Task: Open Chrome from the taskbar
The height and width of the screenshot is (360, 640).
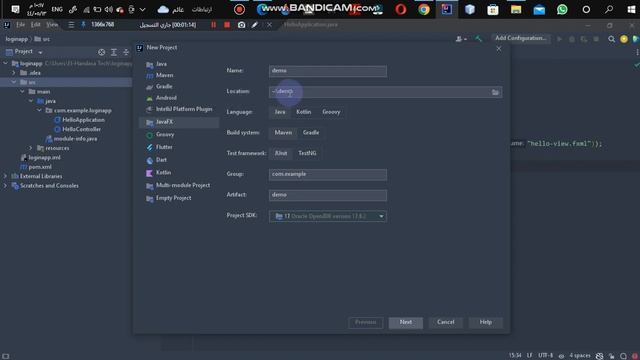Action: tap(424, 9)
